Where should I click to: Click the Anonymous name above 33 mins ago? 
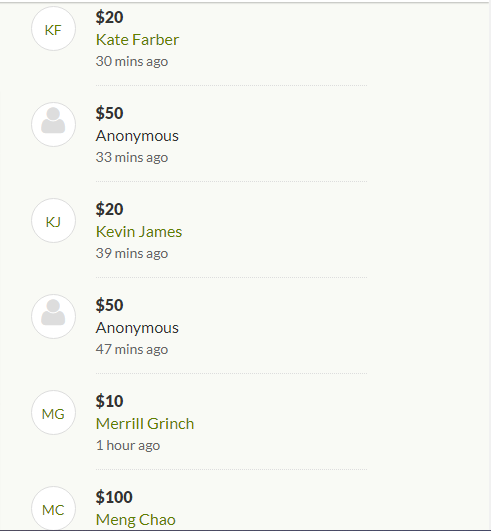pos(137,136)
